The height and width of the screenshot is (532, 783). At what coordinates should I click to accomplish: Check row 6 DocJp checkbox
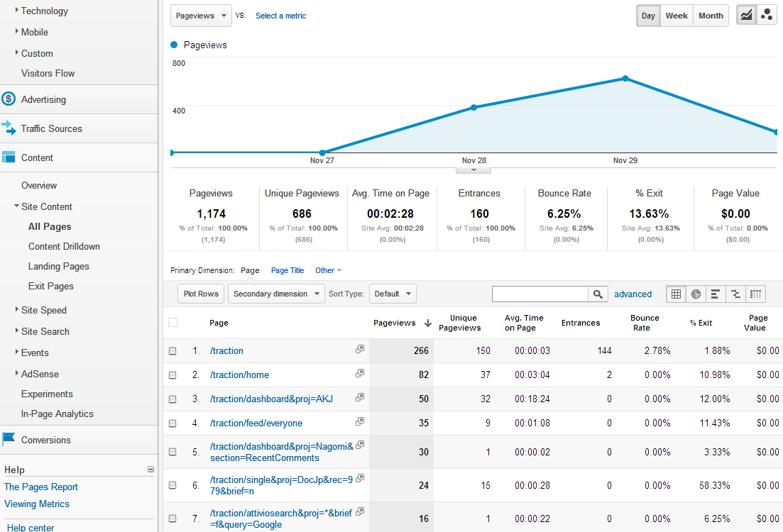173,485
